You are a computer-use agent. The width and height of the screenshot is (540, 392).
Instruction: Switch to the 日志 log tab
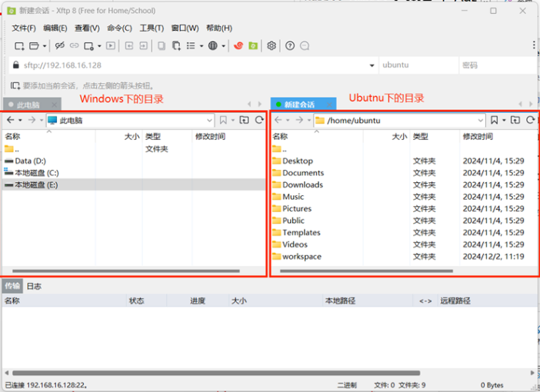pyautogui.click(x=34, y=286)
